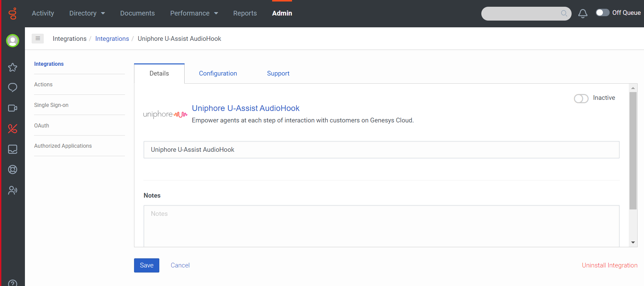Open the video camera icon in sidebar
644x286 pixels.
pyautogui.click(x=13, y=108)
